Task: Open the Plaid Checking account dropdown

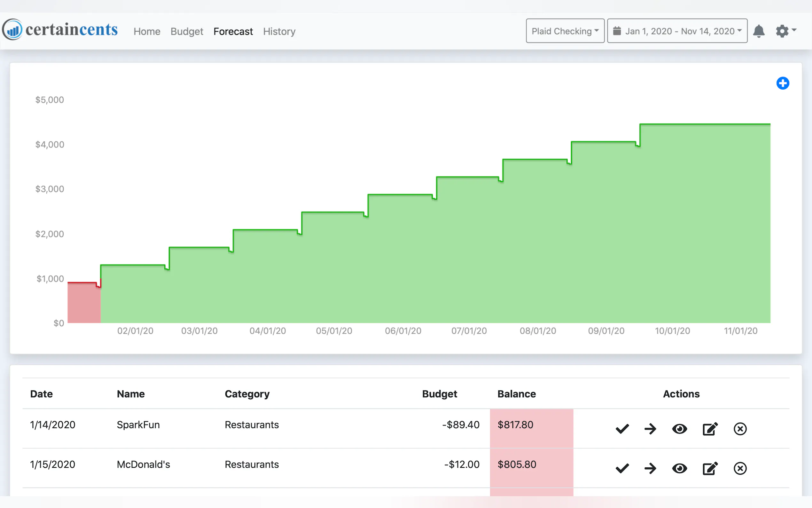Action: (565, 31)
